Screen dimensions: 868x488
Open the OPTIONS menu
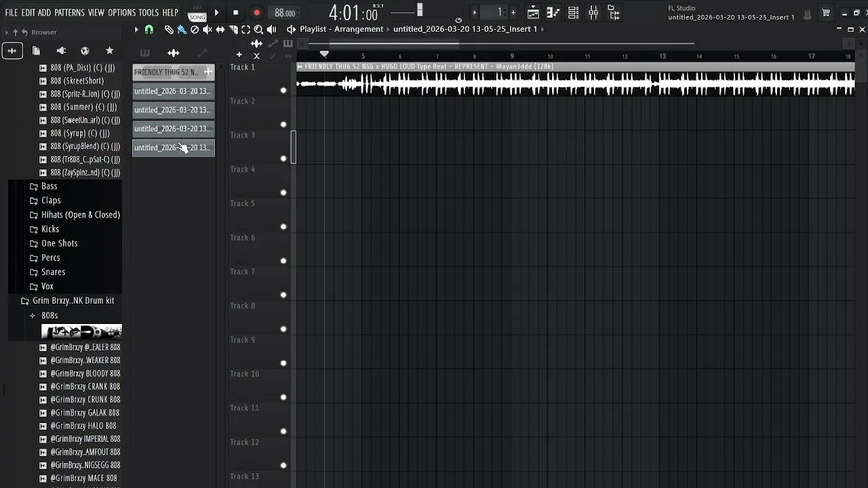tap(122, 13)
